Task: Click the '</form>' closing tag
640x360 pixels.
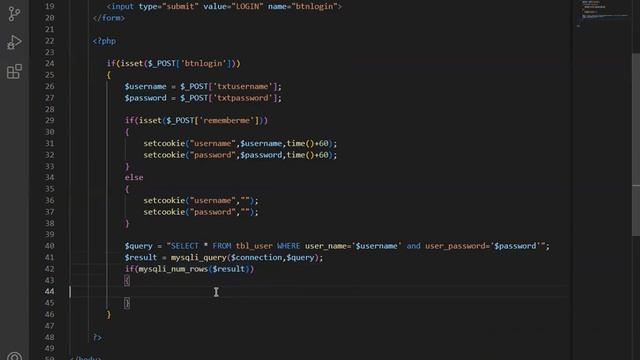Action: click(x=109, y=18)
